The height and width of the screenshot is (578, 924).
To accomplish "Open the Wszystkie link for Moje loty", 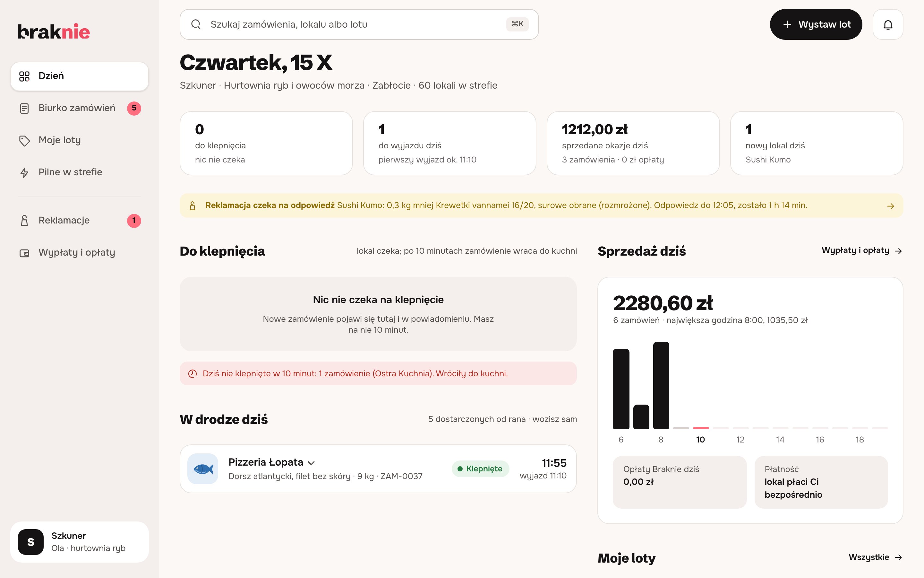I will tap(875, 557).
